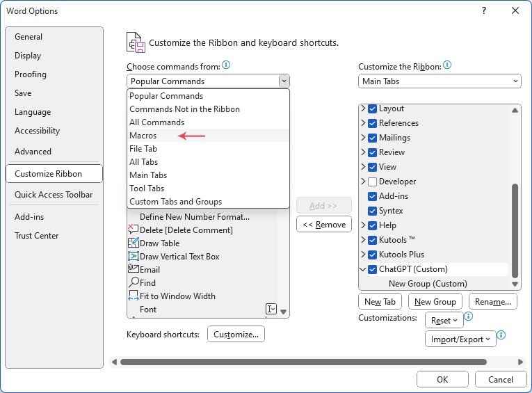Screen dimensions: 532x393
Task: Expand the References tree node
Action: [363, 123]
